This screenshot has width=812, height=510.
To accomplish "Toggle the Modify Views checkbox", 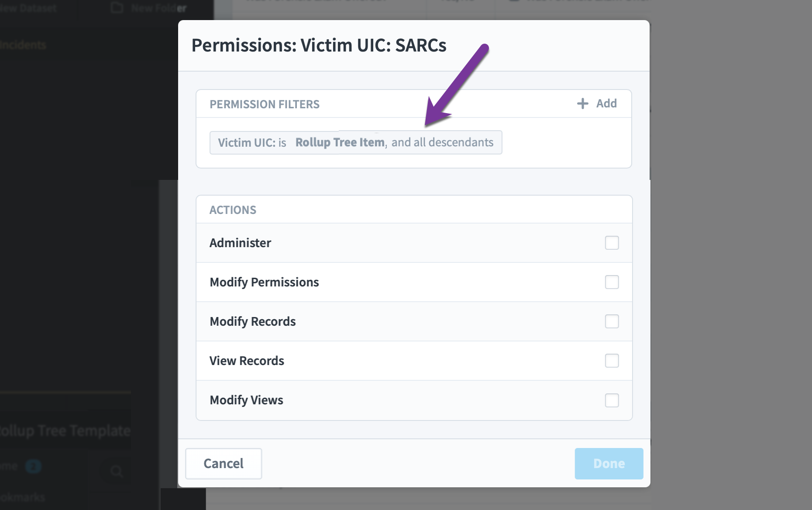I will point(612,400).
